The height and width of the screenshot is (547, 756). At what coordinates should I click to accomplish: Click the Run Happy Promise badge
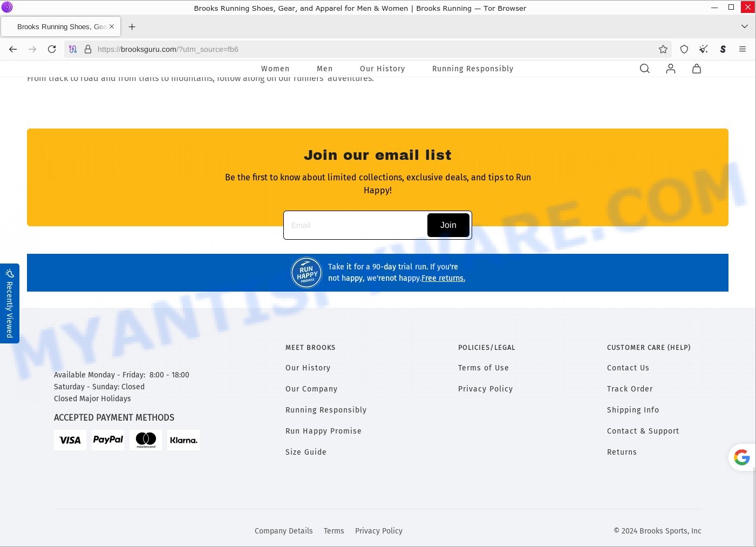(307, 273)
